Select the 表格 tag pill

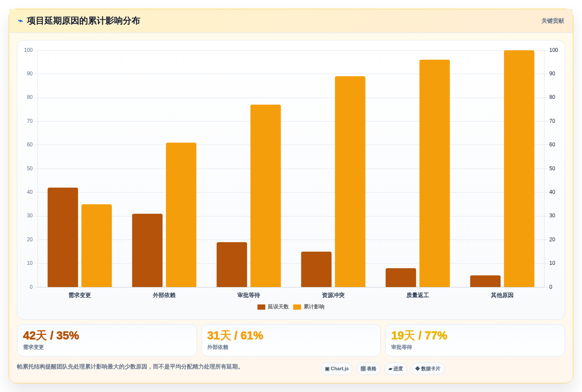369,369
